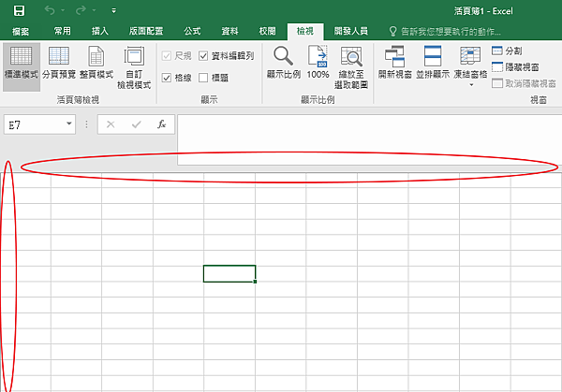The image size is (562, 392).
Task: Click the Insert Function fx icon
Action: point(162,124)
